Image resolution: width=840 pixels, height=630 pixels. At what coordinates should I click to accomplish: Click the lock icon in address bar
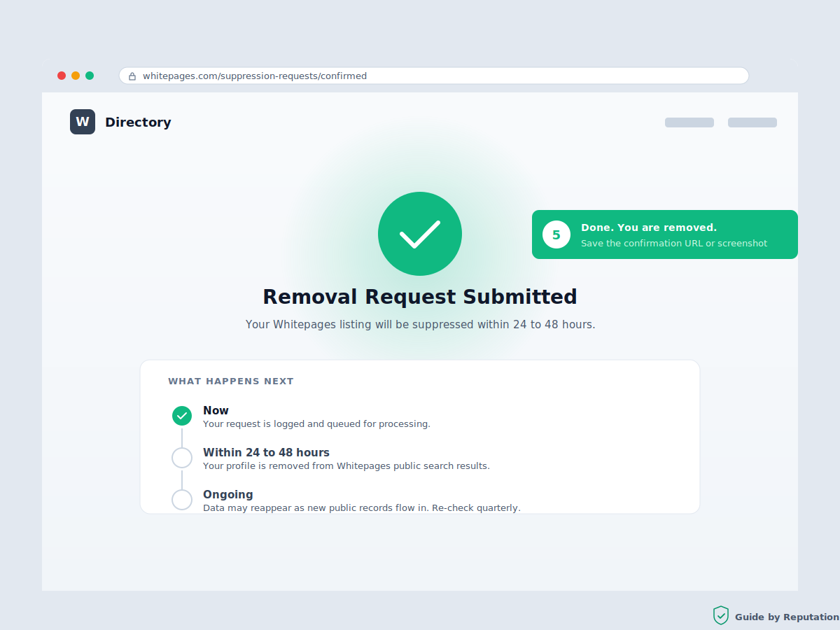[132, 76]
